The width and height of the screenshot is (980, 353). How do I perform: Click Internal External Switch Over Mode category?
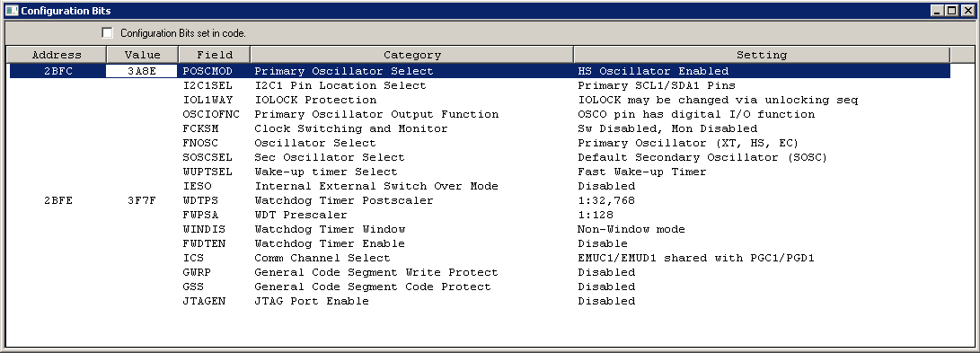point(376,186)
